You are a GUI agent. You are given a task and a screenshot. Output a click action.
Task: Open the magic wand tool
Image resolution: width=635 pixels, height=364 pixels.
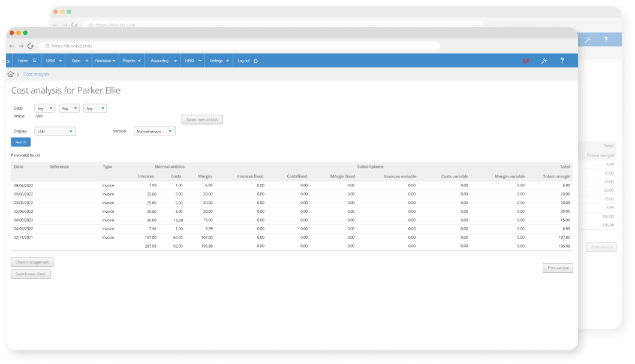pyautogui.click(x=544, y=61)
